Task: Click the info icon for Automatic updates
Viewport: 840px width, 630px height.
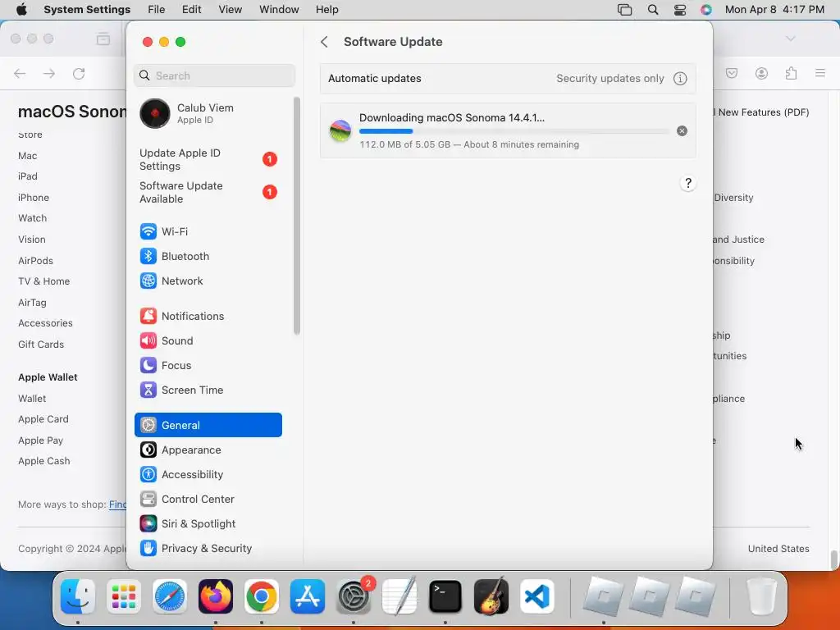Action: point(680,79)
